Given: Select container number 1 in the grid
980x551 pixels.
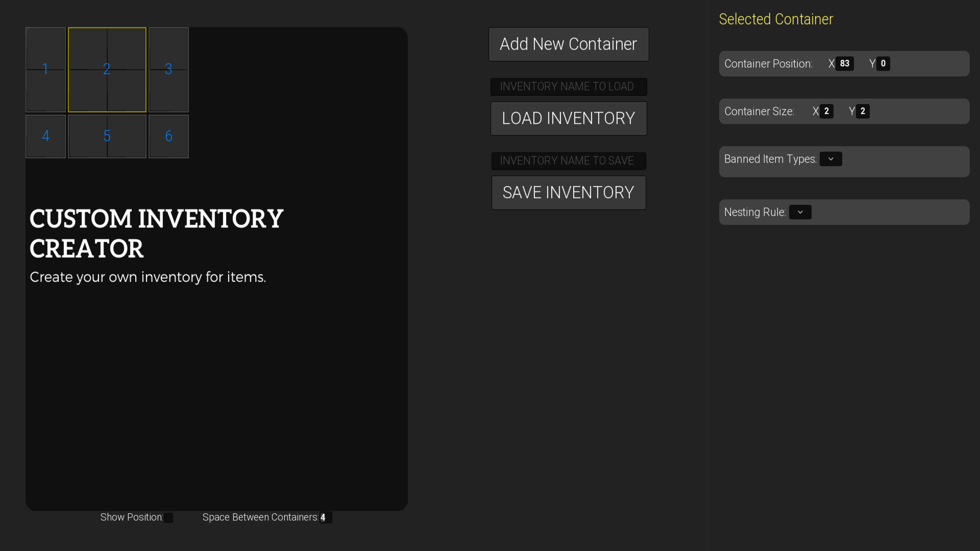Looking at the screenshot, I should point(45,70).
